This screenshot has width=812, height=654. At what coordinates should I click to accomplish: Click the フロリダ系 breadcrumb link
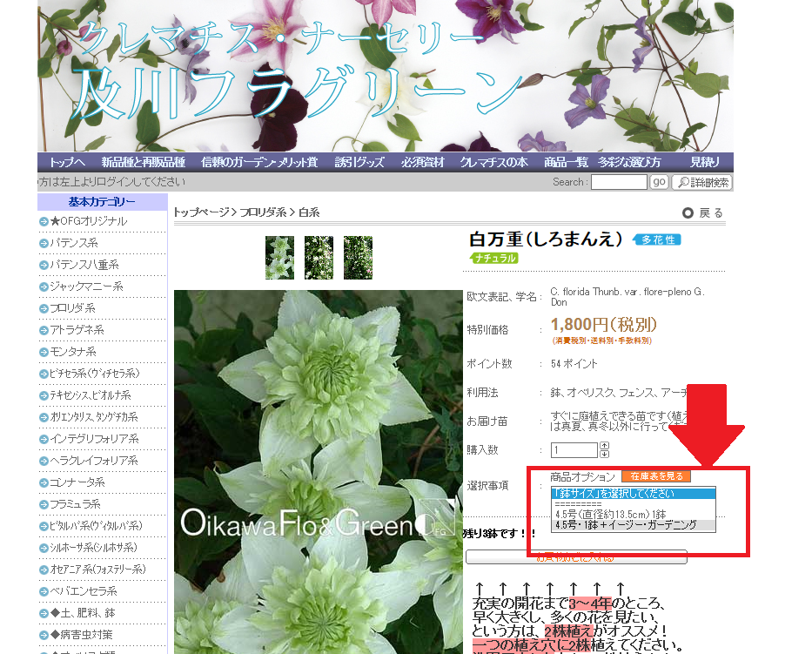click(x=263, y=212)
